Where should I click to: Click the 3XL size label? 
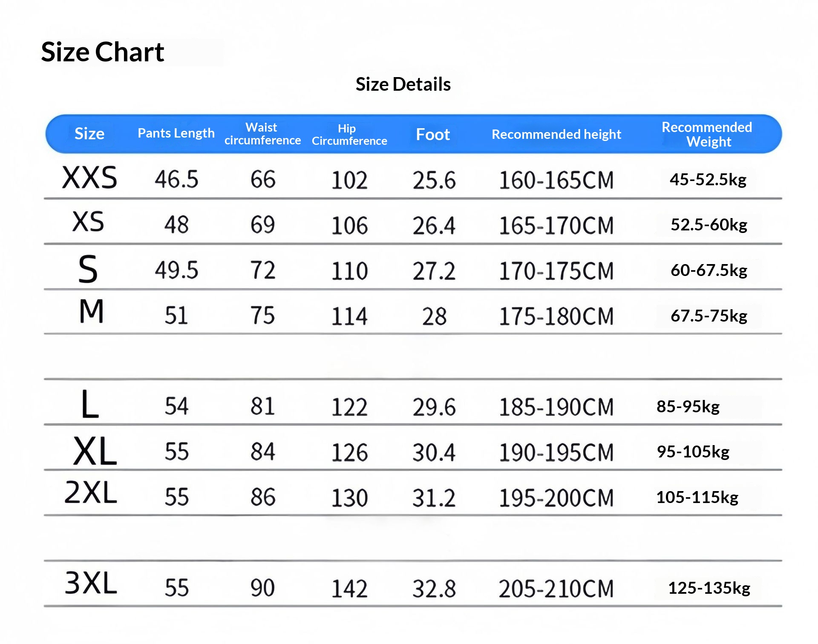tap(91, 583)
